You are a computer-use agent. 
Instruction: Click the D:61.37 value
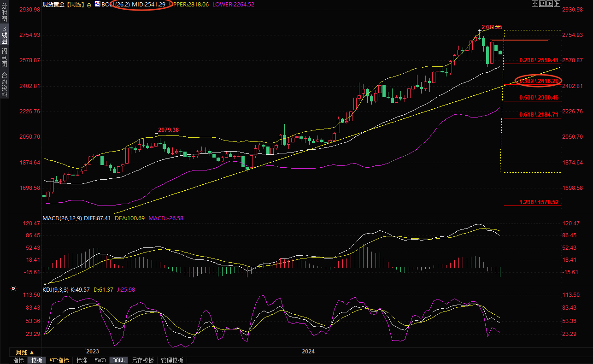coord(104,290)
